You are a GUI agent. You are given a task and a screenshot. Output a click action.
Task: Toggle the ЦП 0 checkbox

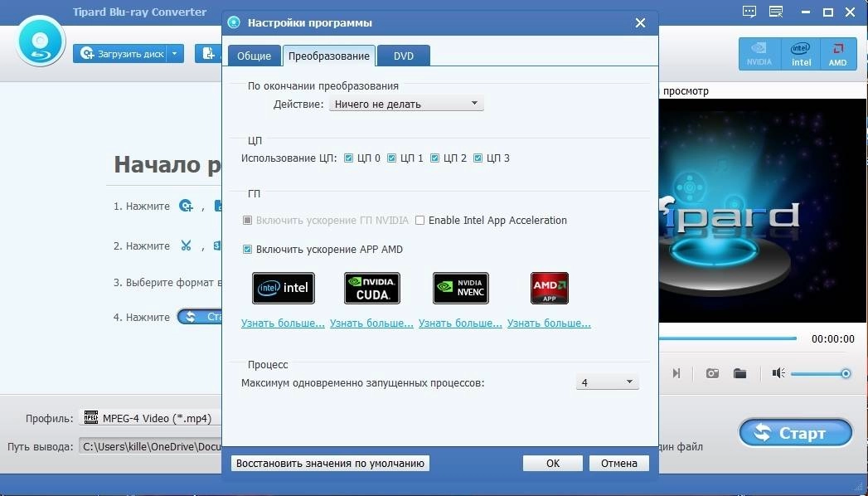coord(348,158)
